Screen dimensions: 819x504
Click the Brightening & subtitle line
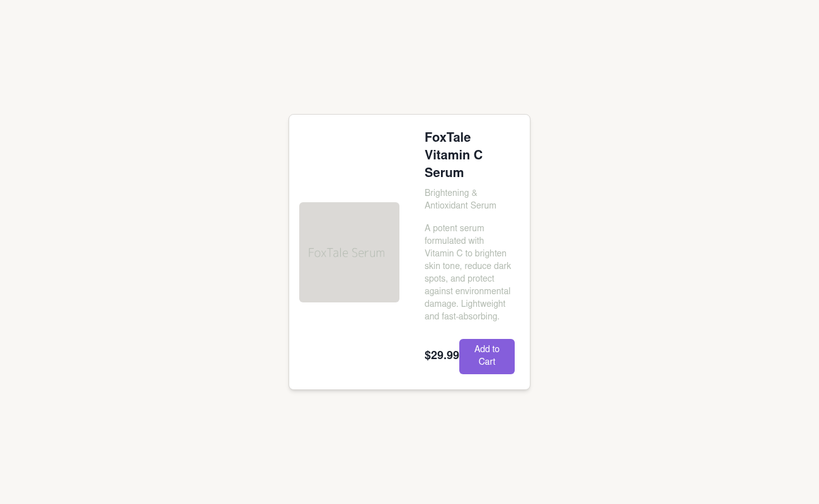point(451,193)
